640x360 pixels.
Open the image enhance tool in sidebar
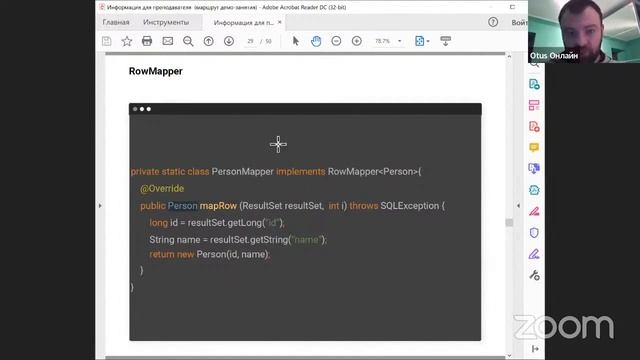click(534, 190)
